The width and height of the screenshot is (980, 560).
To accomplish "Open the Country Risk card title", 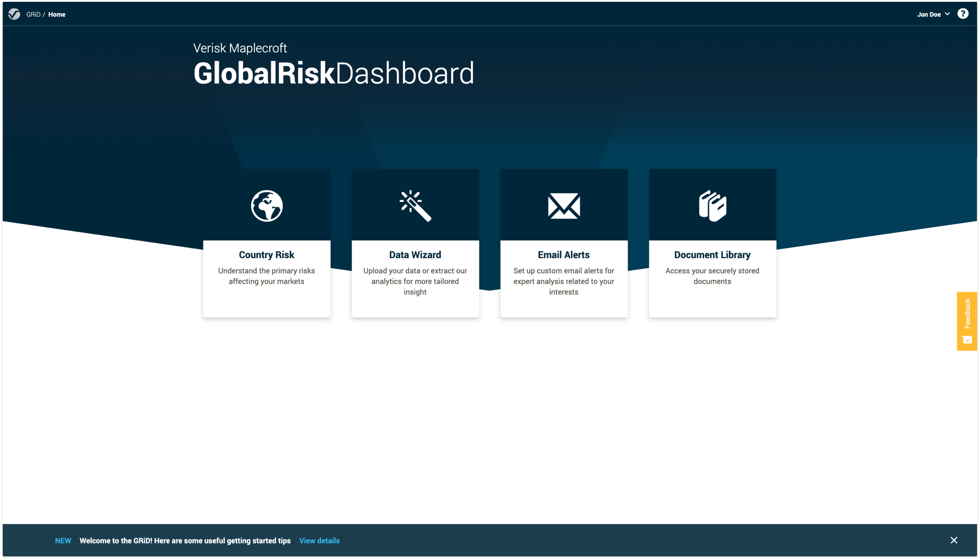I will coord(266,255).
